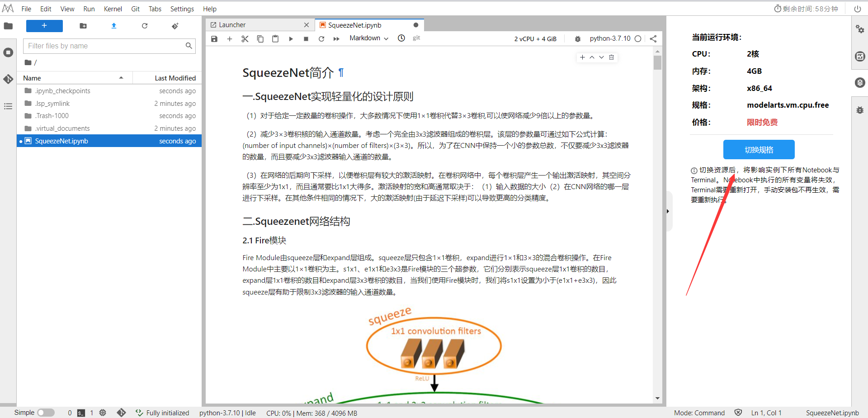Image resolution: width=868 pixels, height=418 pixels.
Task: Open the 2 vCPU + 4 GiB spec selector
Action: click(x=536, y=38)
